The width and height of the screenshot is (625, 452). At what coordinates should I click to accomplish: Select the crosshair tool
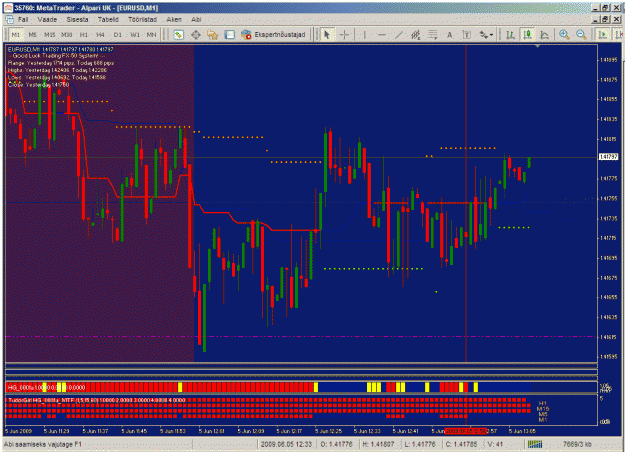click(344, 35)
